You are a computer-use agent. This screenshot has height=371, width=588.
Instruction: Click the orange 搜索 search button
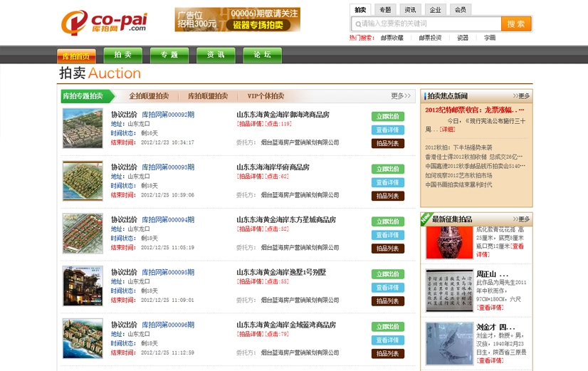pyautogui.click(x=516, y=23)
